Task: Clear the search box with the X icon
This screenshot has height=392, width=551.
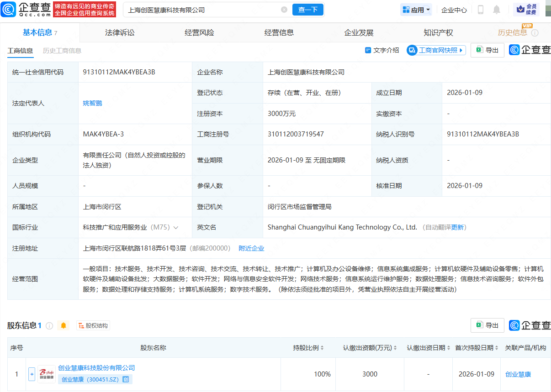Action: coord(284,10)
